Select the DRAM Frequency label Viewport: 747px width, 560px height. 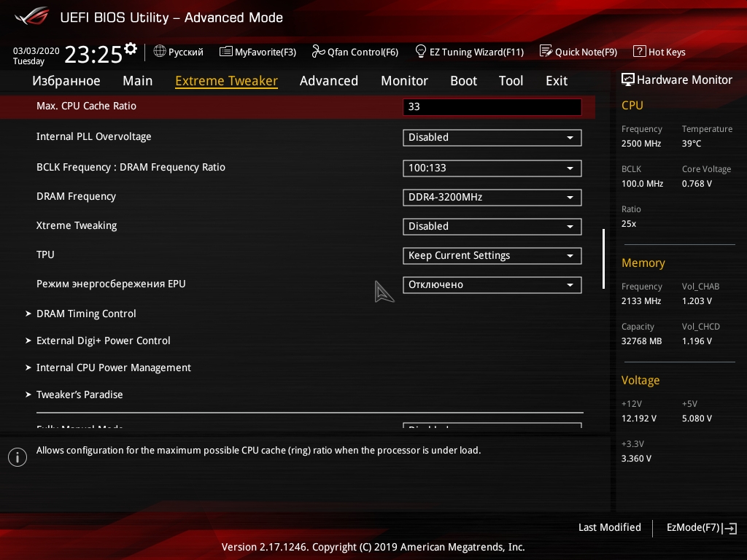[76, 196]
